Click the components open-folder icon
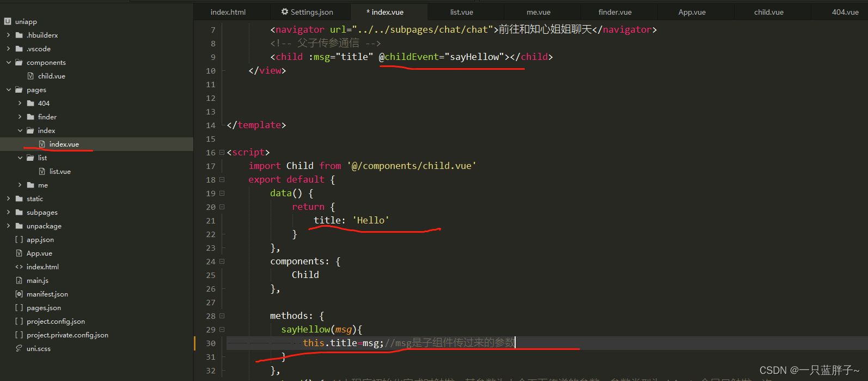Screen dimensions: 868x381 point(19,62)
